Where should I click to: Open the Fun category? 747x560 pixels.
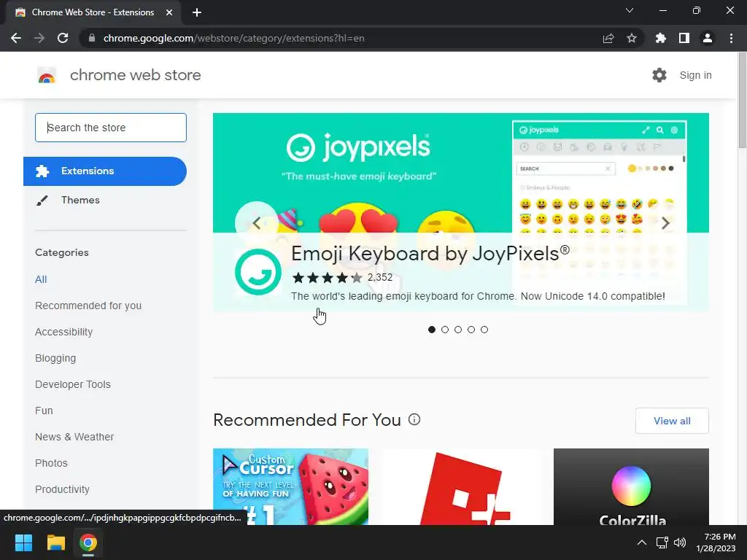coord(44,411)
